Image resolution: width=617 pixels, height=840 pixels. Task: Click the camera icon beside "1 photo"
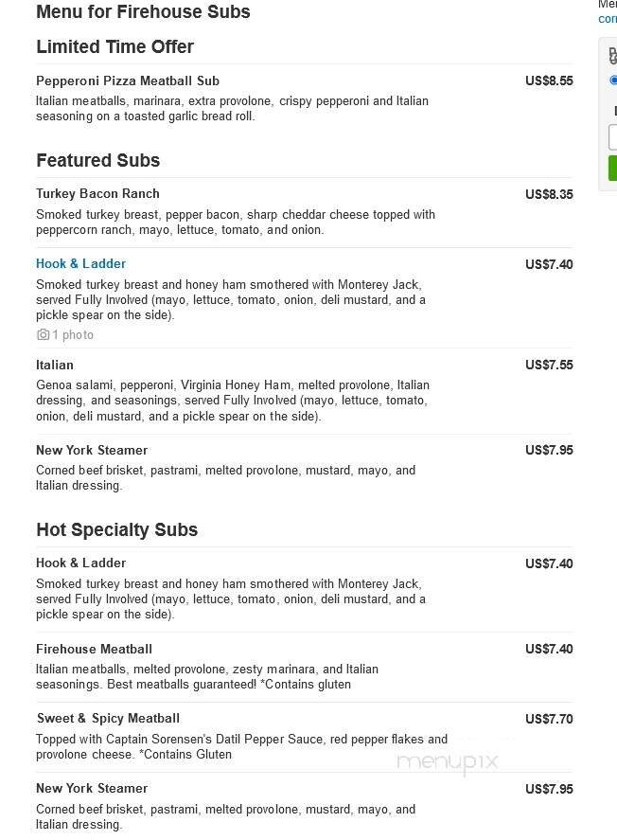43,334
